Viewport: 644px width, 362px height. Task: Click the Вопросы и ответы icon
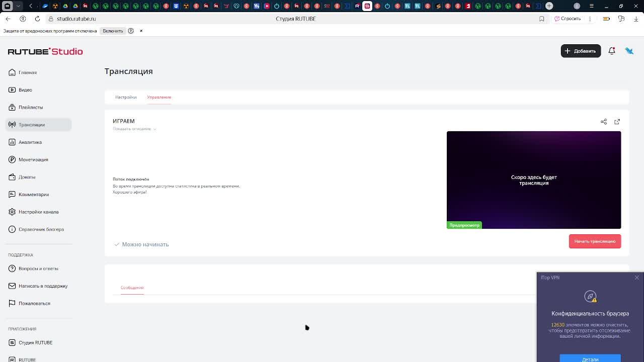12,268
